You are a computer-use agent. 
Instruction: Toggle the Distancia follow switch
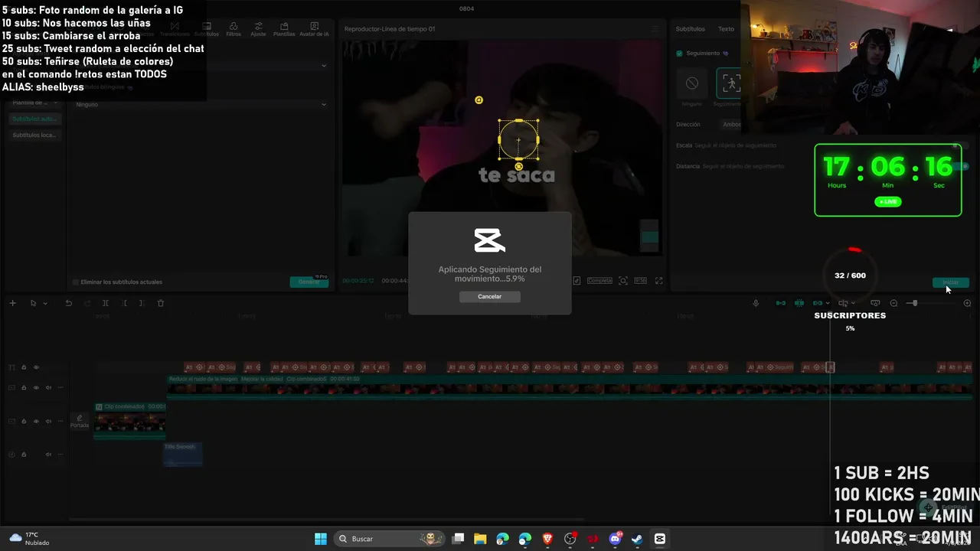coord(961,166)
